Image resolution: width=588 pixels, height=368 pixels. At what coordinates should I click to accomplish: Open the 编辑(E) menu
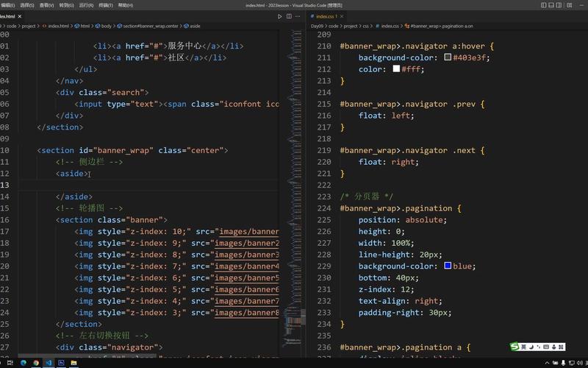[x=7, y=5]
